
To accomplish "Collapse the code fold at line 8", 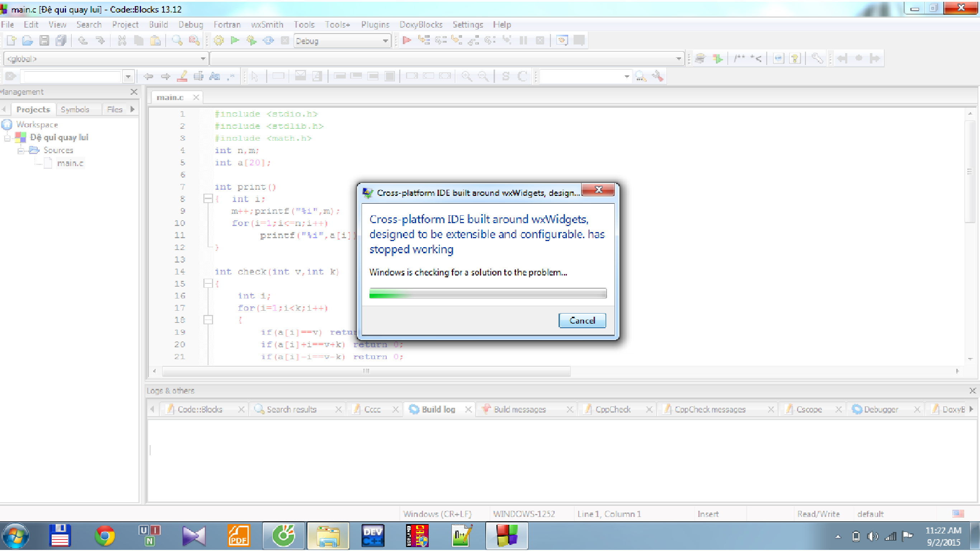I will pyautogui.click(x=208, y=199).
